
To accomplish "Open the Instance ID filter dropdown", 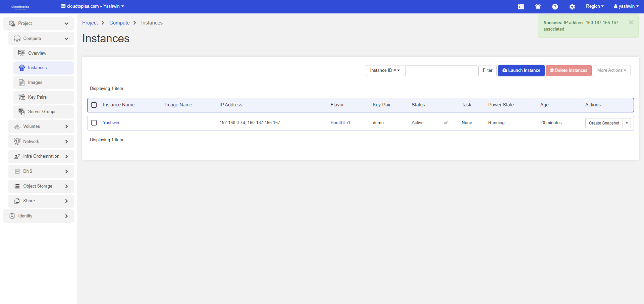I will click(x=385, y=70).
